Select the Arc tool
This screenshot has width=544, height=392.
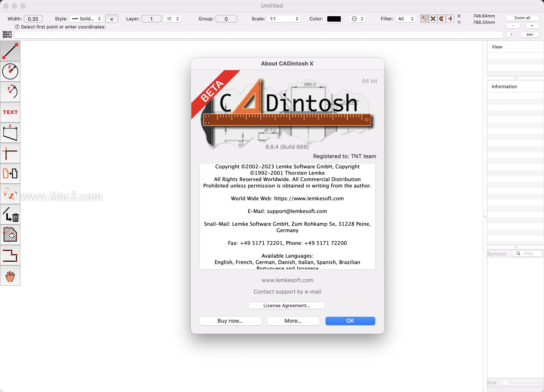click(x=10, y=92)
